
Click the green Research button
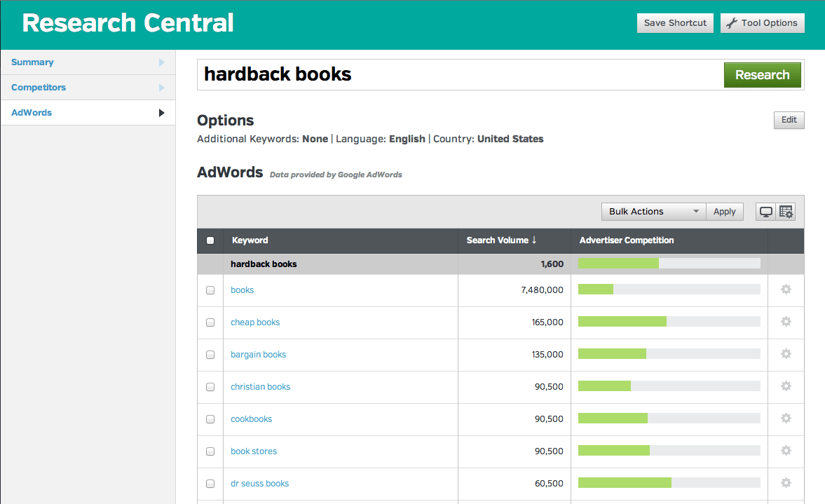[x=763, y=75]
